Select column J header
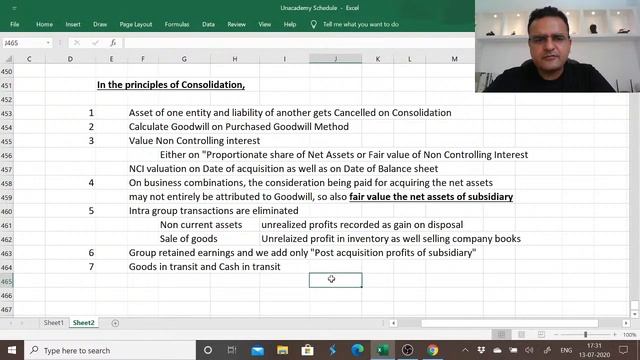The image size is (640, 360). click(x=336, y=59)
